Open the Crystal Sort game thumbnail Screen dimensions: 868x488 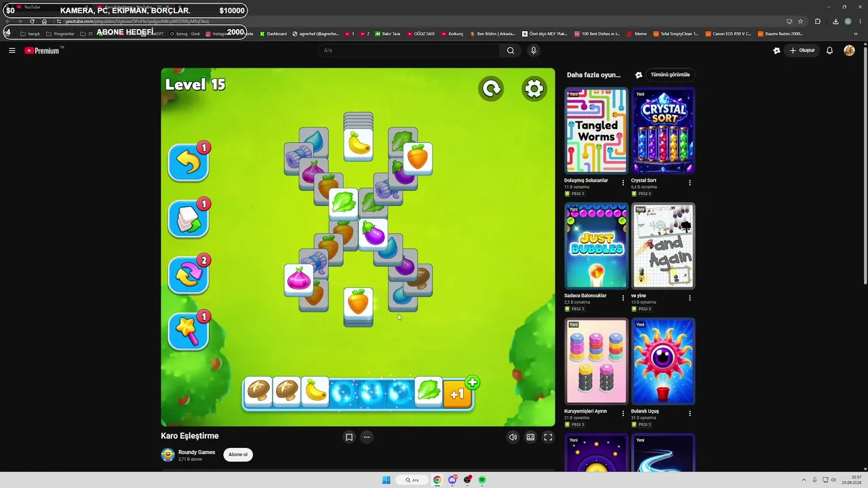coord(663,131)
